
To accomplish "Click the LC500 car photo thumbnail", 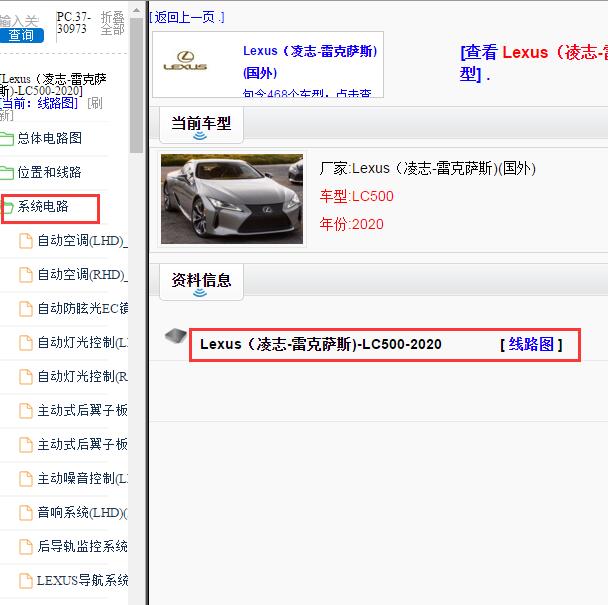I will point(232,199).
